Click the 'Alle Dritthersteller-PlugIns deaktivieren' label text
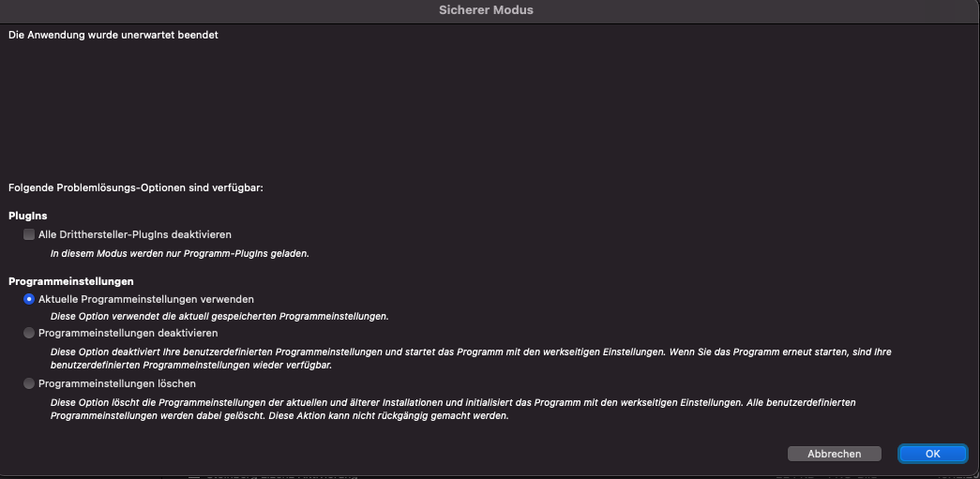The height and width of the screenshot is (479, 980). tap(135, 235)
